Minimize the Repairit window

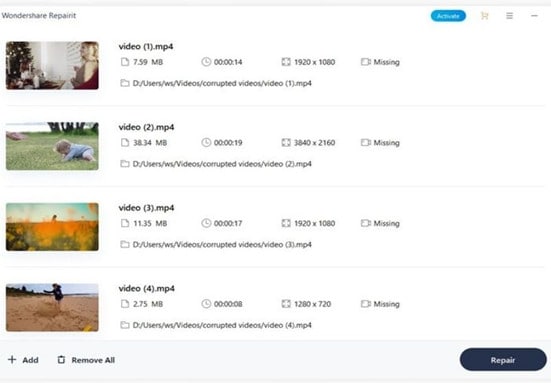click(534, 16)
